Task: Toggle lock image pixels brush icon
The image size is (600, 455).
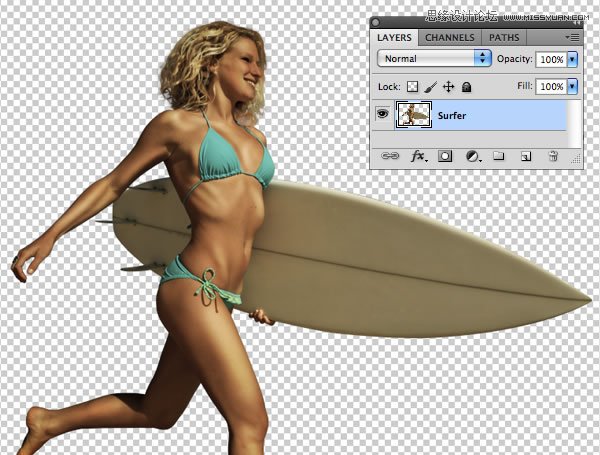Action: point(431,87)
